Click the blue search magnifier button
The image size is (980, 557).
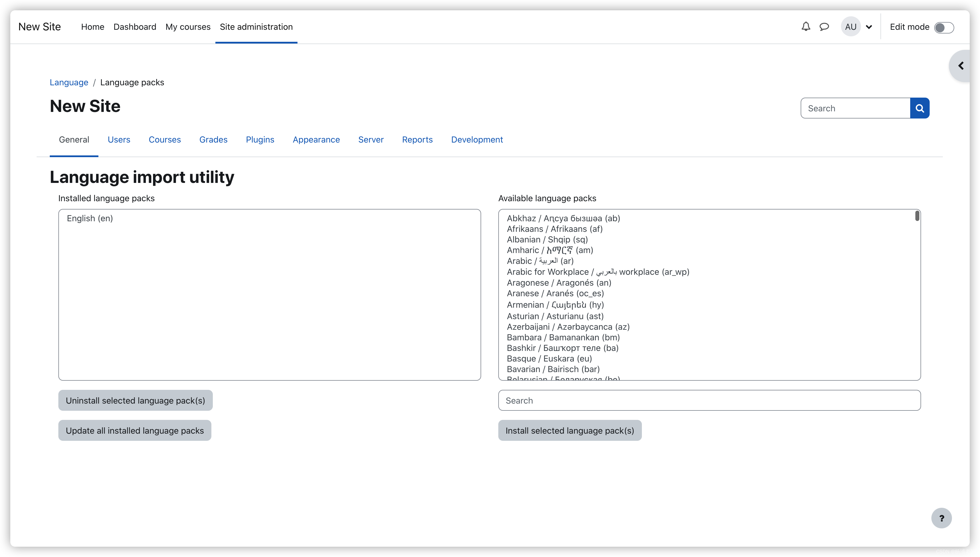tap(920, 108)
